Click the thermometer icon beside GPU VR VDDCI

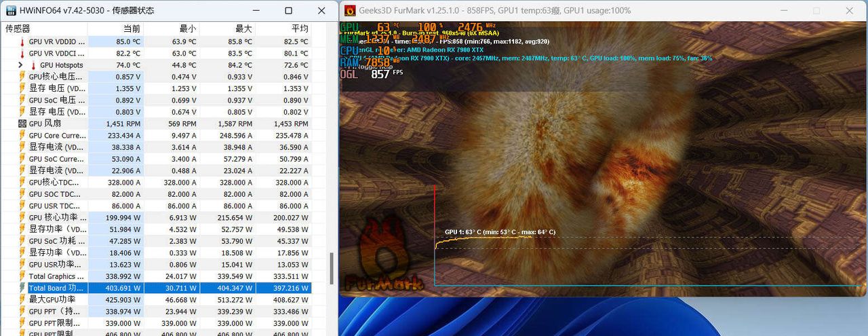point(22,53)
